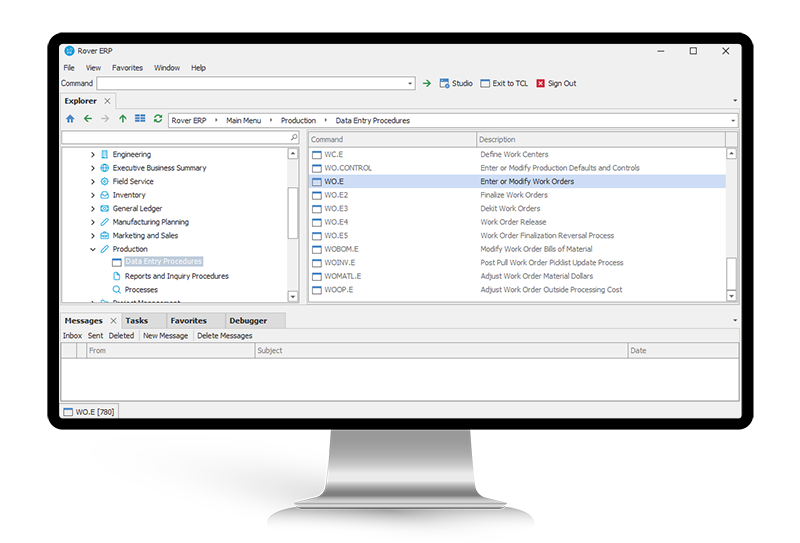Expand the Manufacturing Planning node
Viewport: 800px width, 543px height.
[x=93, y=222]
